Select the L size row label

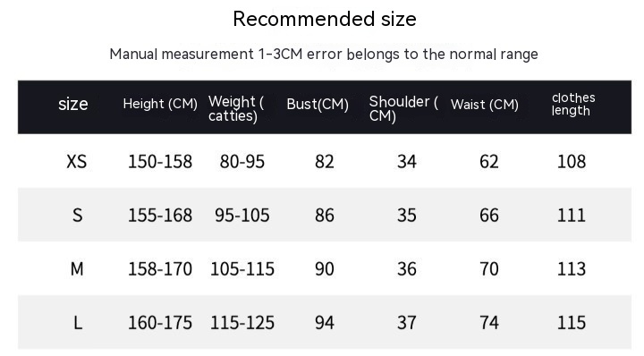pos(78,323)
